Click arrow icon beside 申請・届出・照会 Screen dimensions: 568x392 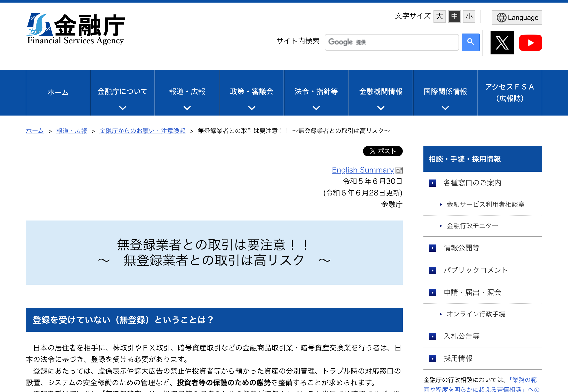tap(433, 293)
